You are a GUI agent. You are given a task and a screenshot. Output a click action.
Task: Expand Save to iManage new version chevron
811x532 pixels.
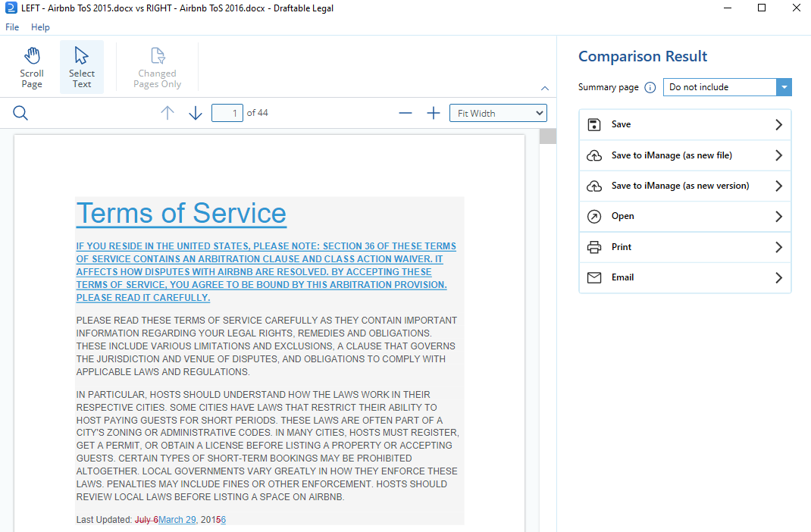coord(779,186)
